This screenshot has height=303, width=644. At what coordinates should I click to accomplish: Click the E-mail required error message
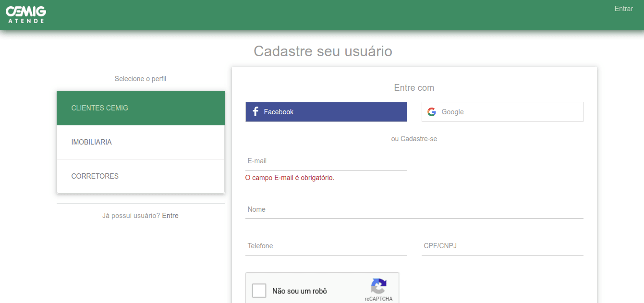(290, 178)
